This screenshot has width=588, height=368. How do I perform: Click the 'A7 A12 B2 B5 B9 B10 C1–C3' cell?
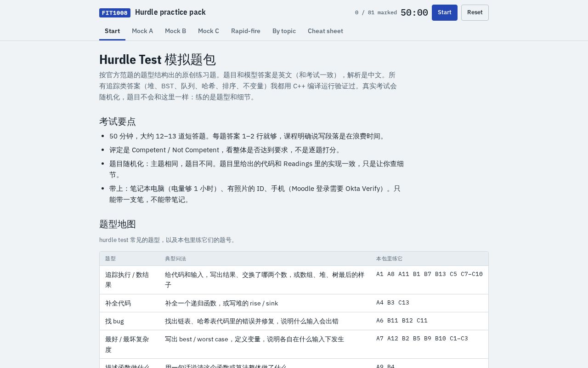(x=430, y=344)
